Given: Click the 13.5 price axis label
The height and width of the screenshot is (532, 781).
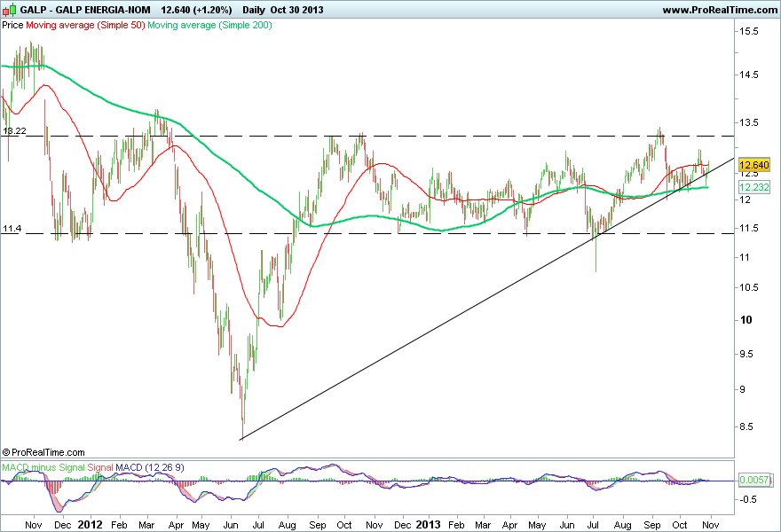Looking at the screenshot, I should (749, 122).
